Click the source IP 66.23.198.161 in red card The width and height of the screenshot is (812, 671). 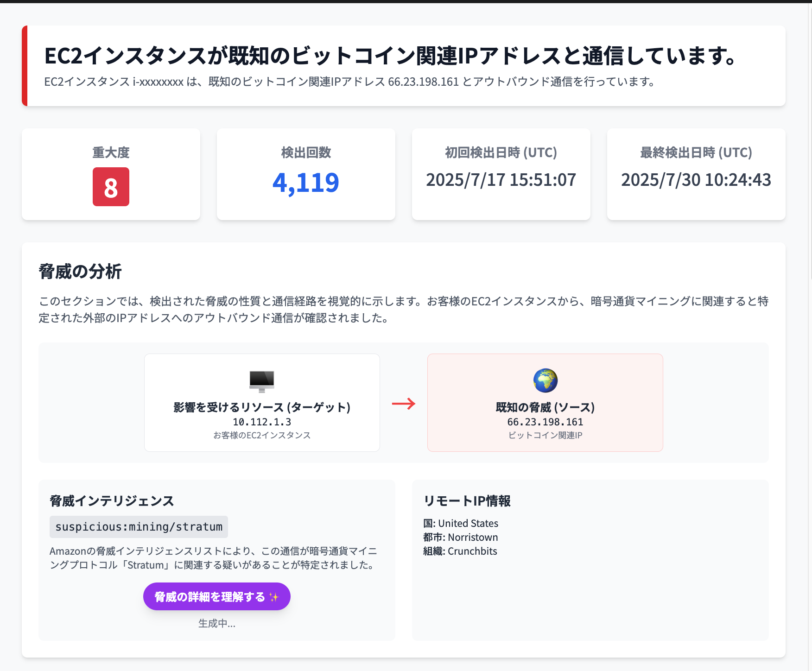pos(545,422)
